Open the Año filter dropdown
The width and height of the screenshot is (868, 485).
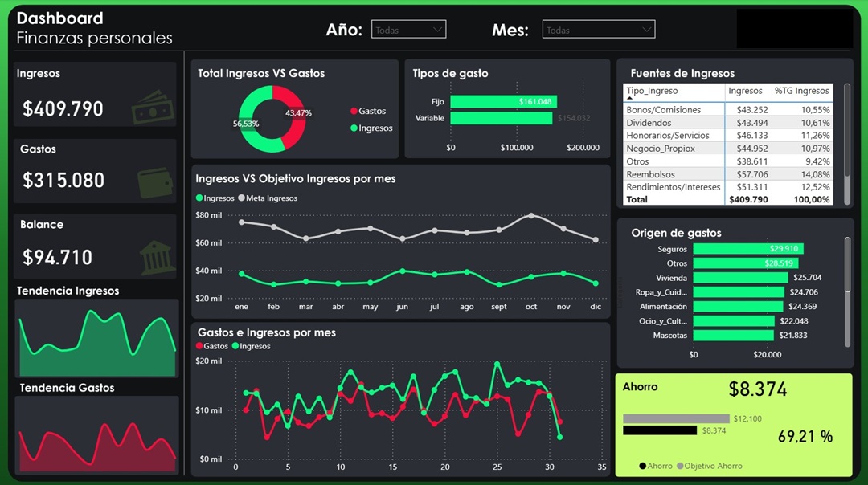(408, 30)
